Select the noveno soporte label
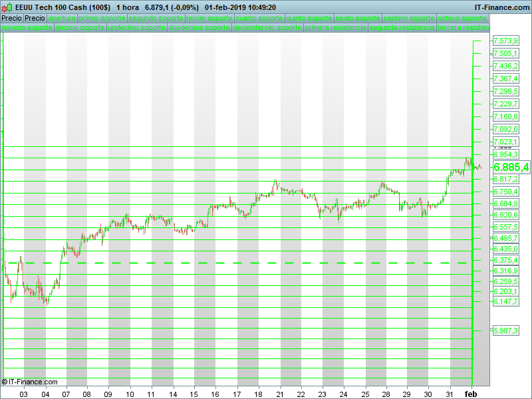 [27, 28]
